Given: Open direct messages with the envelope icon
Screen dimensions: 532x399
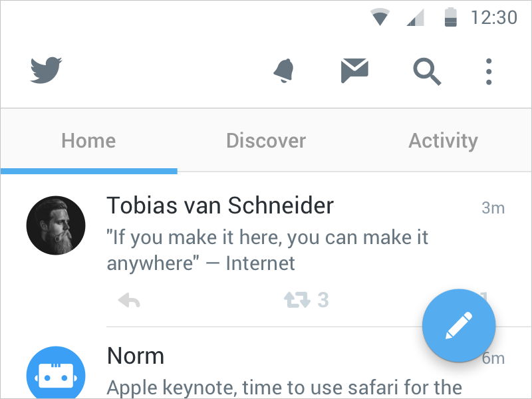Looking at the screenshot, I should coord(354,70).
